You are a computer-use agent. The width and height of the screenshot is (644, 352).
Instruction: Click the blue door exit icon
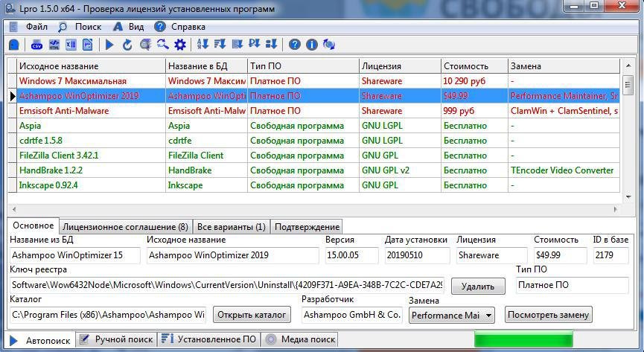click(14, 45)
